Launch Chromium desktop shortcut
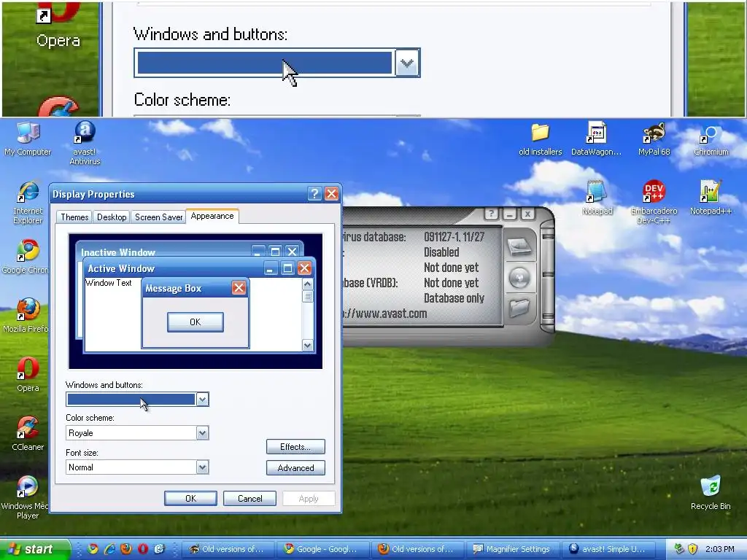Image resolution: width=747 pixels, height=560 pixels. 711,139
